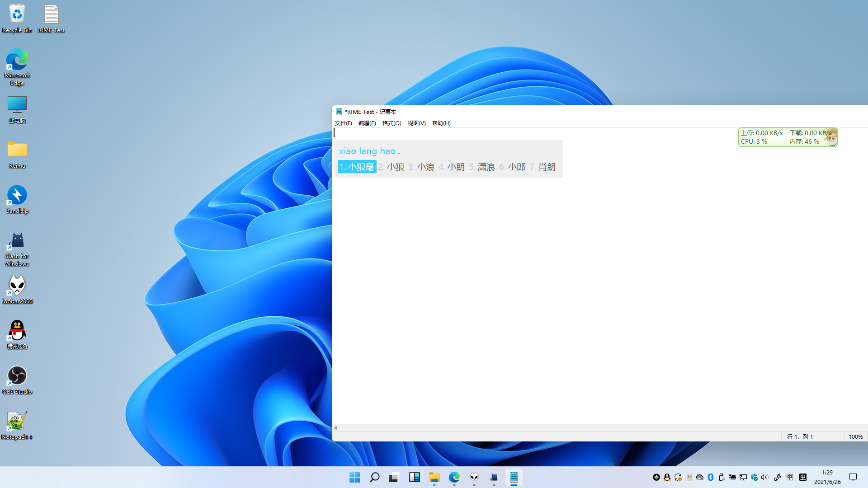This screenshot has width=868, height=488.
Task: Expand the arrow after xiao lang hao
Action: [399, 152]
